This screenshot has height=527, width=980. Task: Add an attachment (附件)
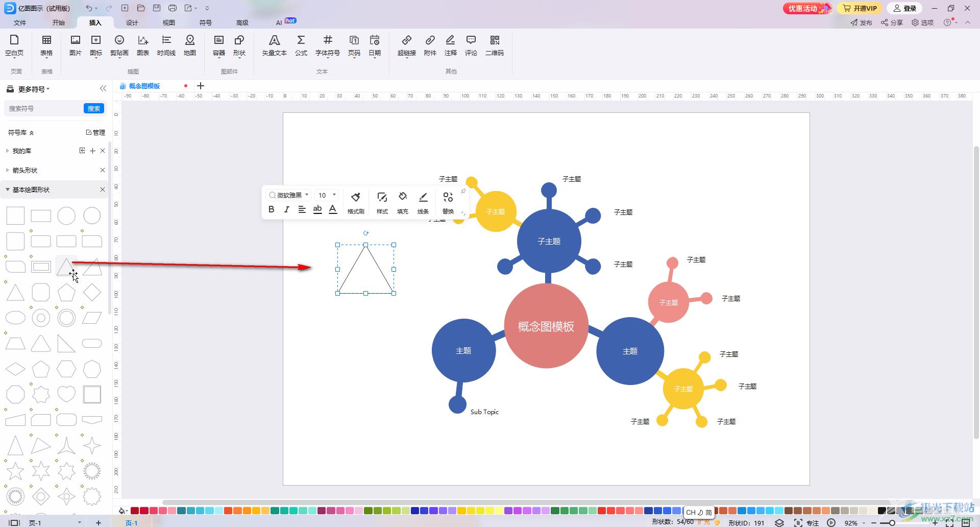[x=430, y=45]
